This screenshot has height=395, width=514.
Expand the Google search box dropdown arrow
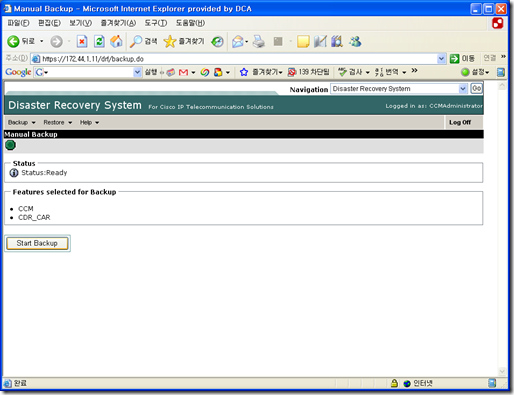click(x=137, y=72)
